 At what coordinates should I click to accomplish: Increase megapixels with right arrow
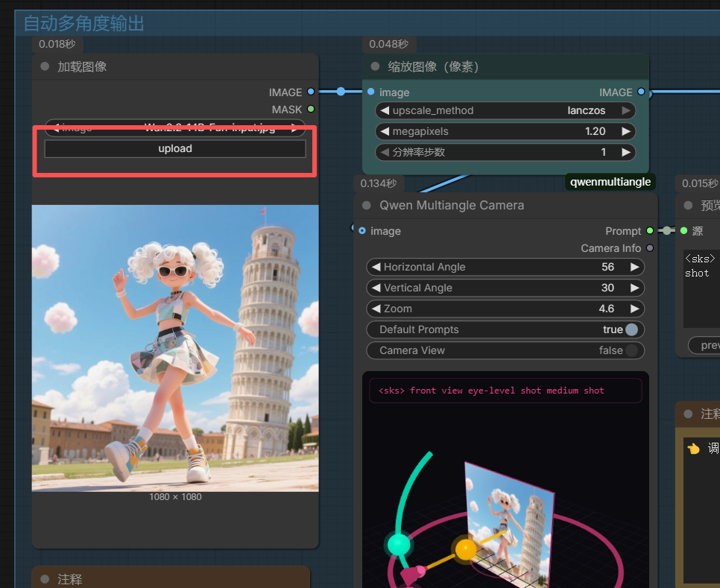626,131
